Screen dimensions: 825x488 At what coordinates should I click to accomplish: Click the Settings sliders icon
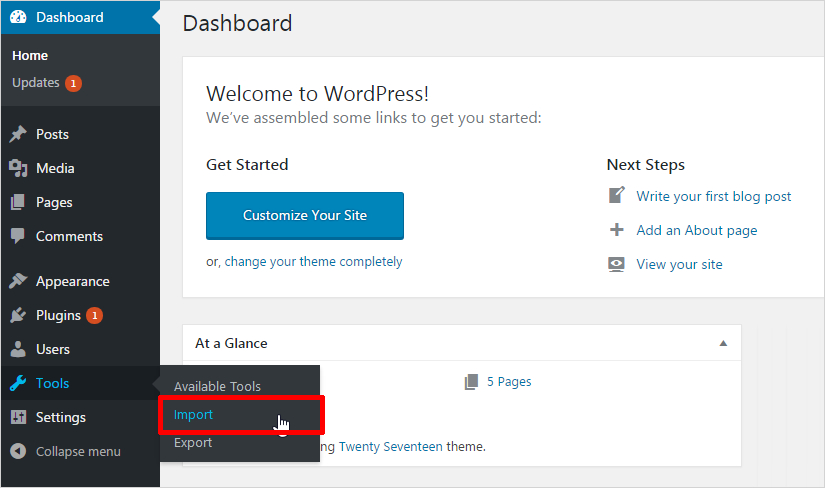point(18,417)
